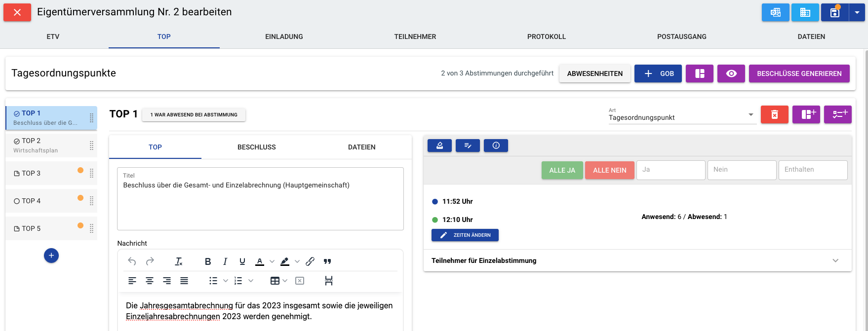Screen dimensions: 868x331
Task: Toggle underline formatting
Action: tap(242, 261)
